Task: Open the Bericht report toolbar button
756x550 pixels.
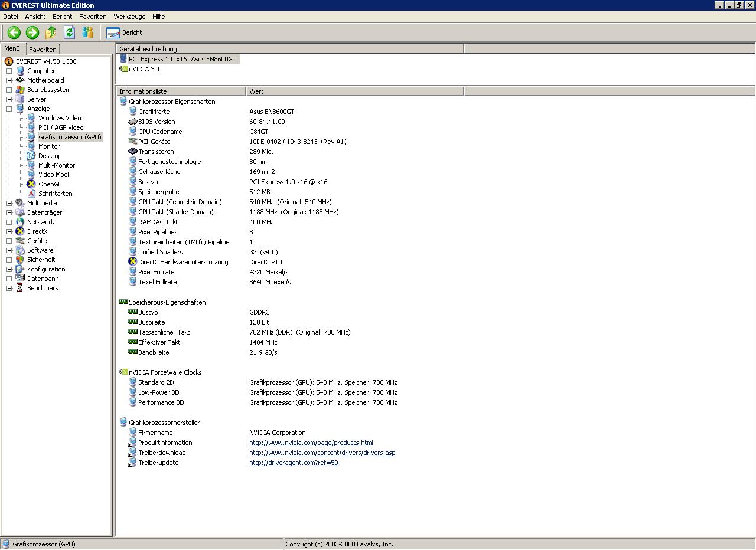Action: (x=124, y=32)
